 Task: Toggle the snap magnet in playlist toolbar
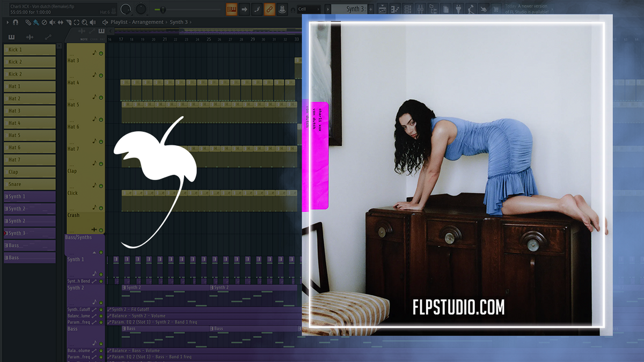point(16,22)
